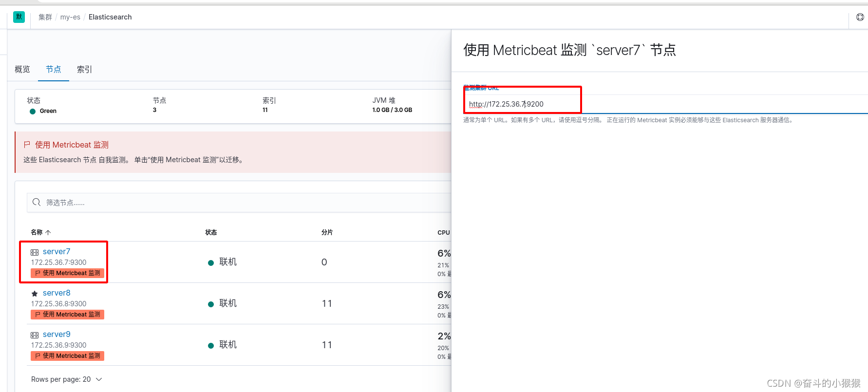Image resolution: width=868 pixels, height=392 pixels.
Task: Sort by CPU column header
Action: 443,232
